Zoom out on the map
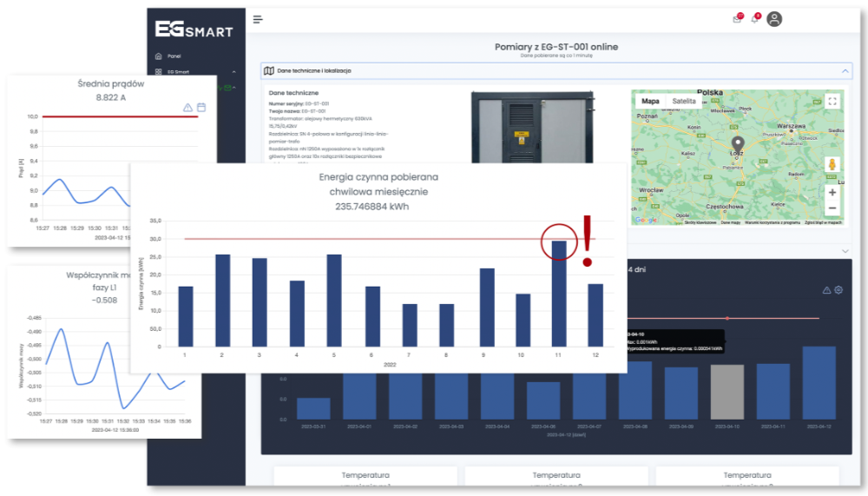This screenshot has width=868, height=496. click(x=832, y=208)
